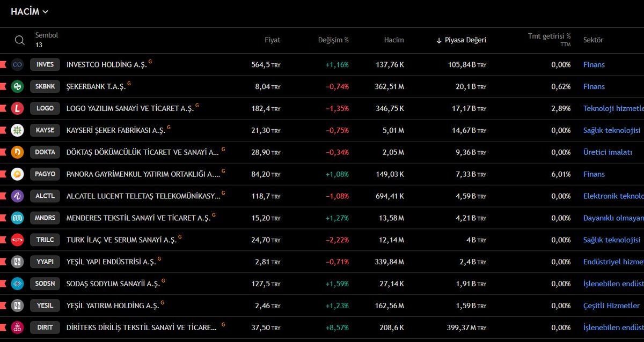The width and height of the screenshot is (644, 342).
Task: Open the LOGO ticker symbol
Action: click(x=45, y=109)
